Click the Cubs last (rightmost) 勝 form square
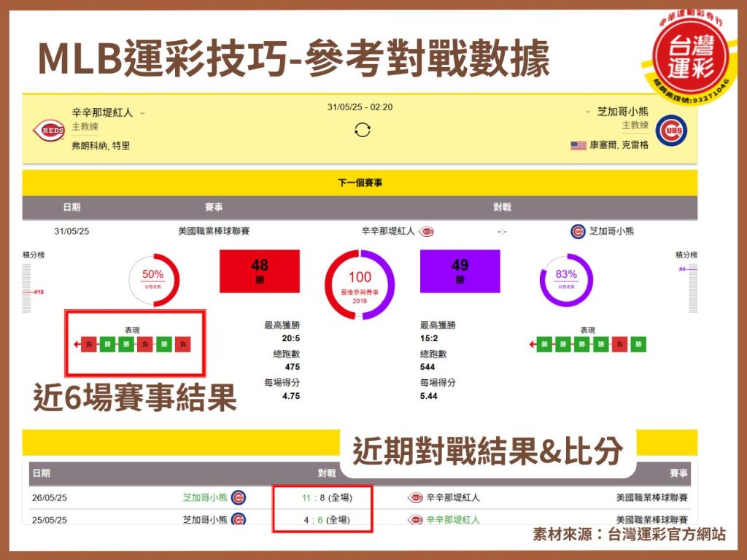 tap(638, 344)
